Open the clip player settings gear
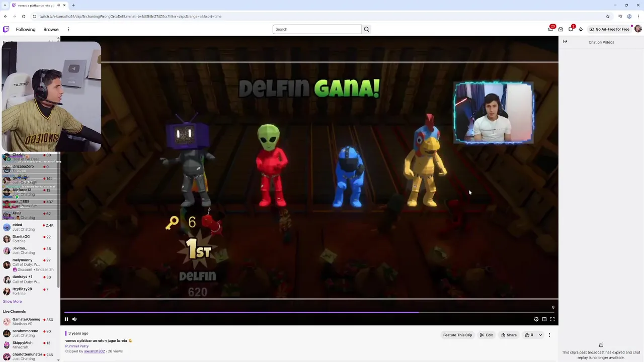 click(536, 319)
